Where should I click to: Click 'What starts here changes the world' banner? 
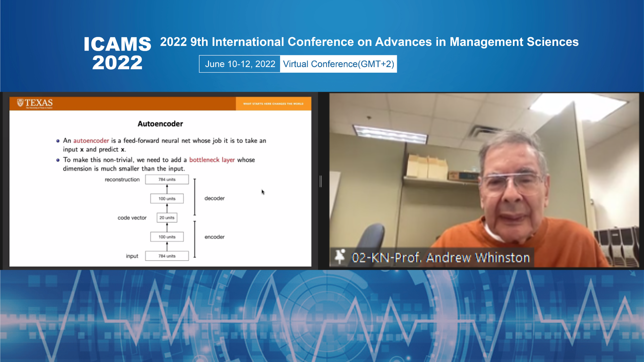pos(273,104)
